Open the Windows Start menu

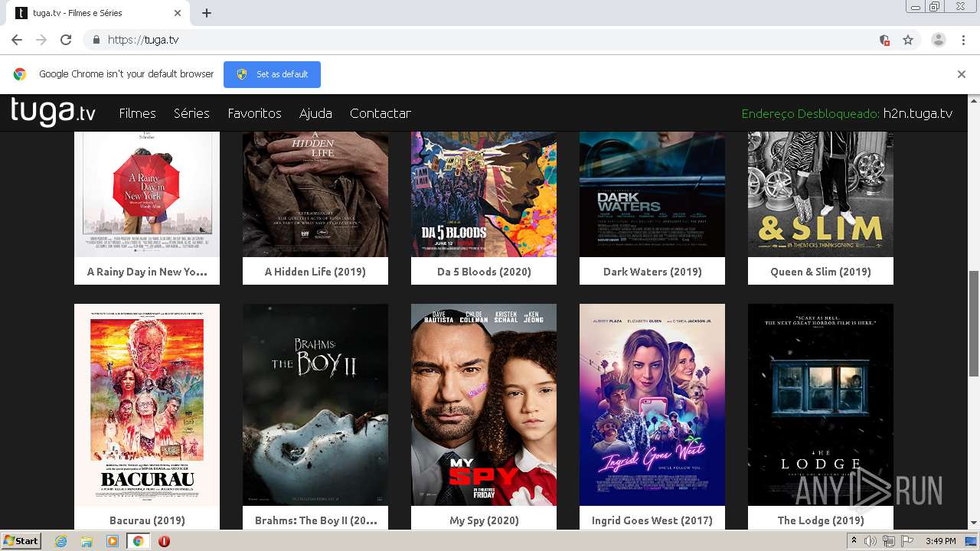(21, 541)
